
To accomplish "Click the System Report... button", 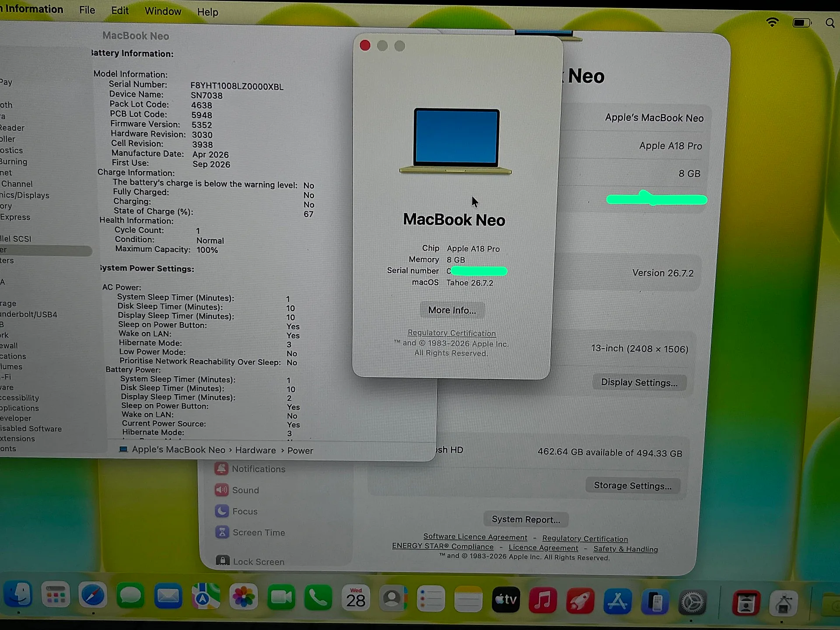I will point(526,519).
